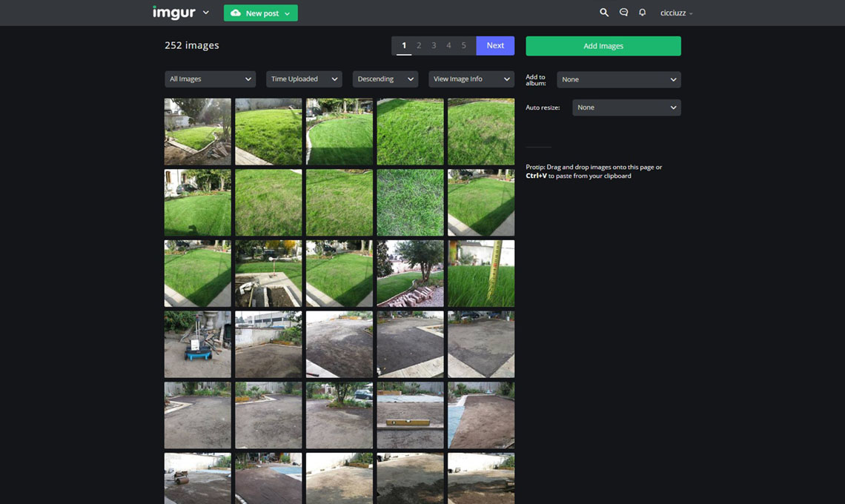This screenshot has width=845, height=504.
Task: Expand the Add to album dropdown
Action: point(618,79)
